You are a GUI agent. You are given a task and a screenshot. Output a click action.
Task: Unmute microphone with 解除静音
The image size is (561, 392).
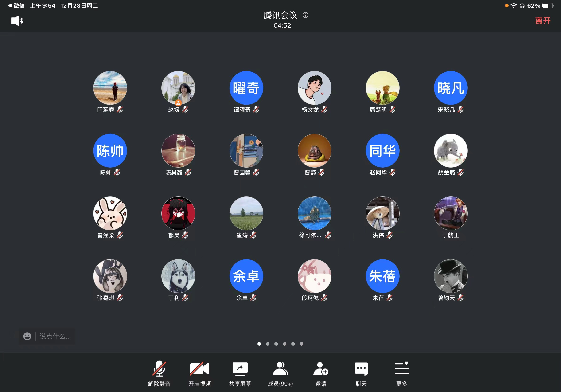(x=159, y=369)
